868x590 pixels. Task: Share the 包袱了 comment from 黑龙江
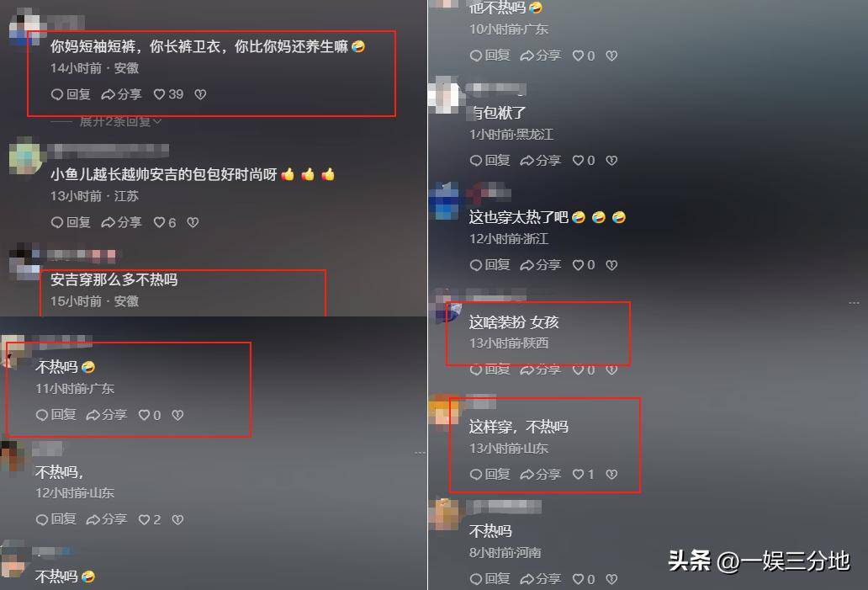[541, 161]
